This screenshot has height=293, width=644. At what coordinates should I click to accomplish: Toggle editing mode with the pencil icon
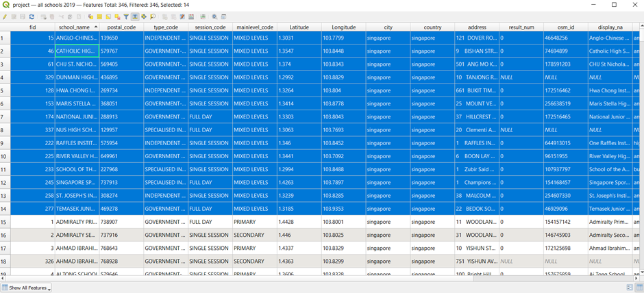[x=5, y=16]
